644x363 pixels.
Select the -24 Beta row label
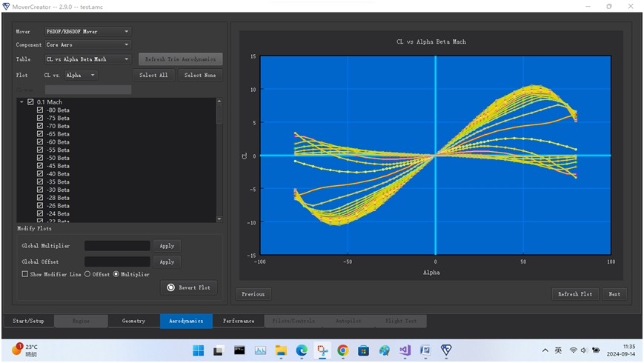tap(58, 213)
